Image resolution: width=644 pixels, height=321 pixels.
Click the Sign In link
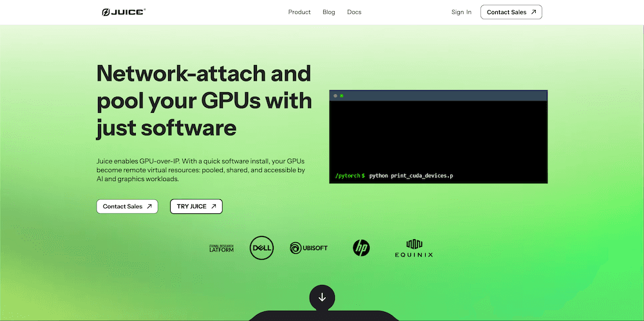tap(461, 12)
